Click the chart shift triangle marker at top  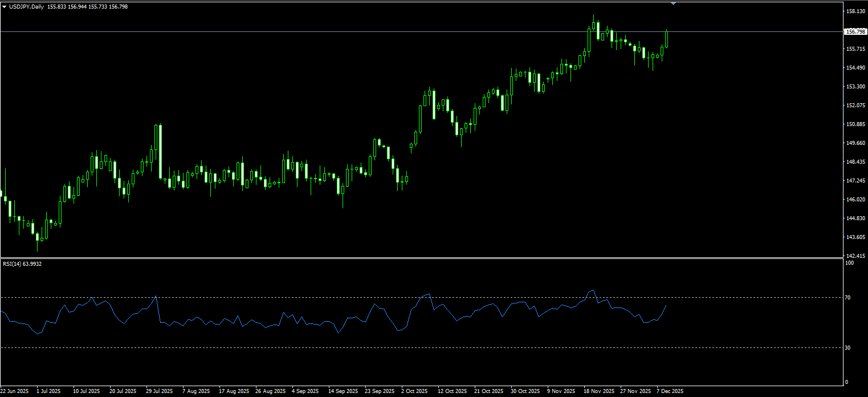click(674, 3)
